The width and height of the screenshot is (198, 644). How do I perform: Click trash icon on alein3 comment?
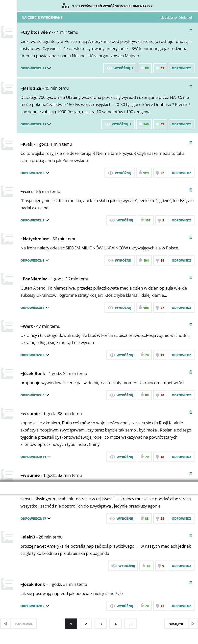click(191, 535)
